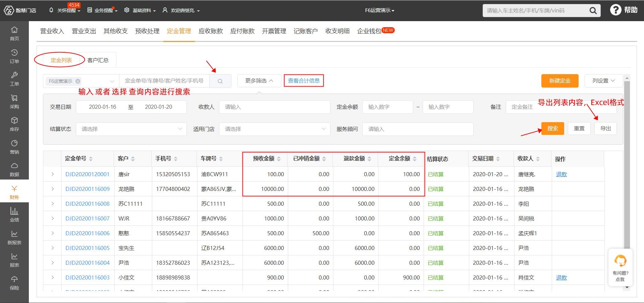Open the 基础资料 dropdown menu
The image size is (644, 303).
pos(140,10)
